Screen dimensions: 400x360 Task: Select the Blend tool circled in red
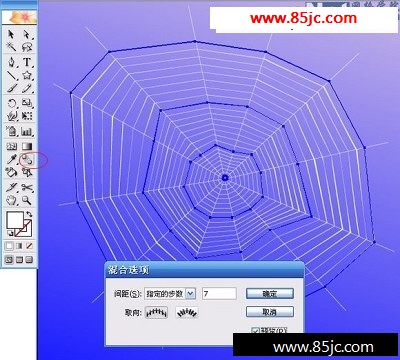point(27,160)
